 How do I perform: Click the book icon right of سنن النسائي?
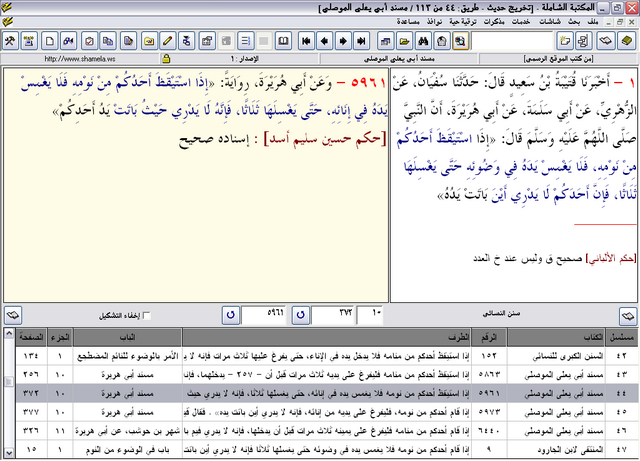tap(628, 316)
